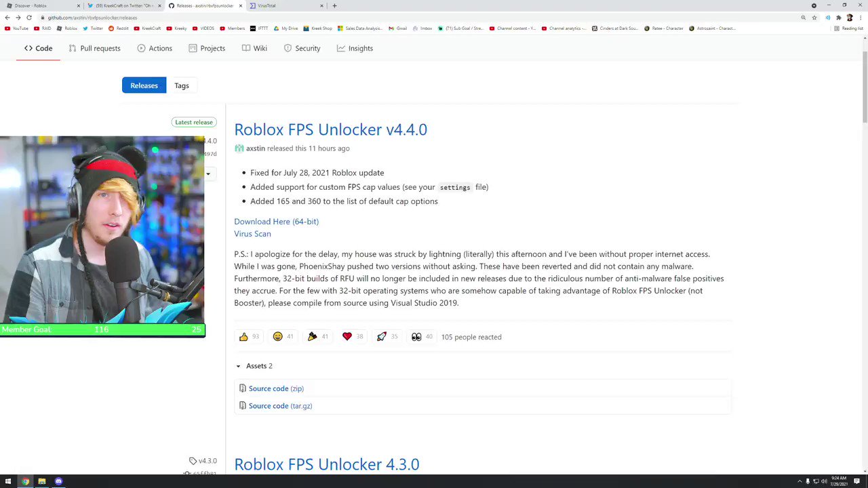Open the IFTTT bookmark
Screen dimensions: 868x488
(259, 28)
